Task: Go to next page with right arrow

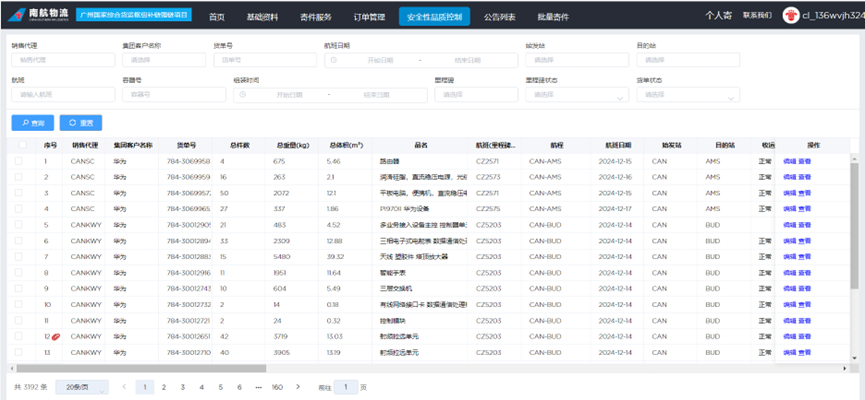Action: [x=296, y=386]
